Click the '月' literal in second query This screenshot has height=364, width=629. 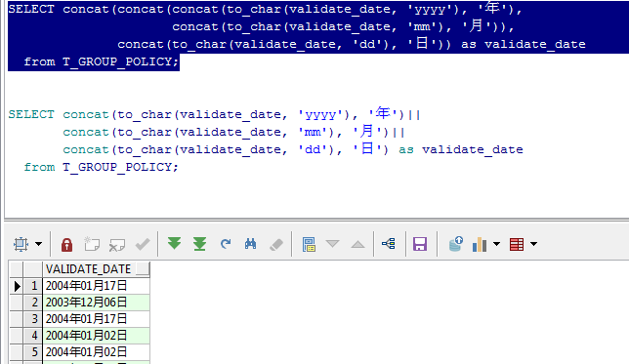367,131
